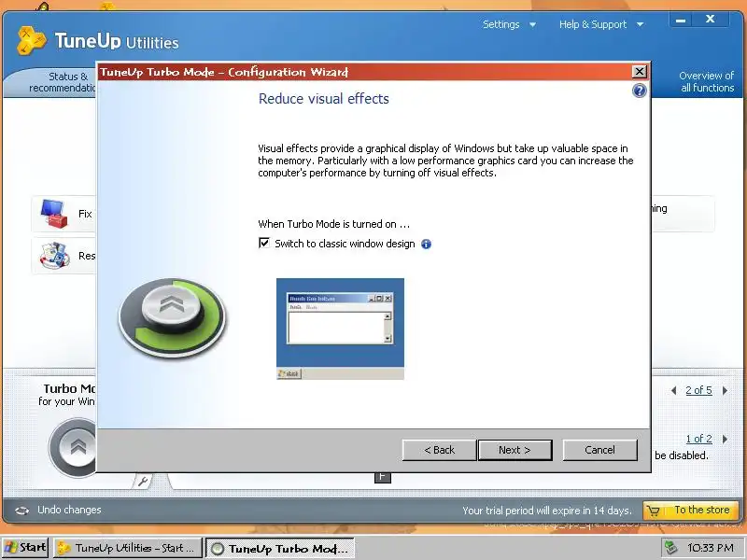This screenshot has width=747, height=560.
Task: Open the Windows Start menu
Action: point(26,548)
